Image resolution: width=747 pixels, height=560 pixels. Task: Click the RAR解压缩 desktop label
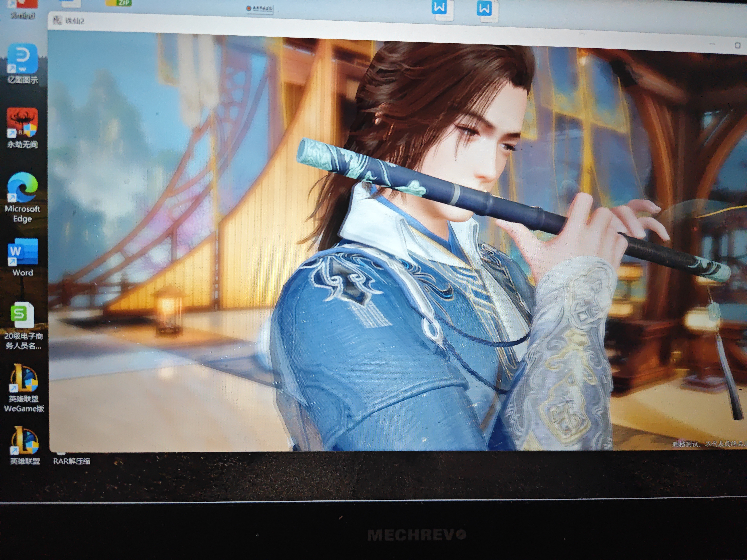pyautogui.click(x=72, y=461)
